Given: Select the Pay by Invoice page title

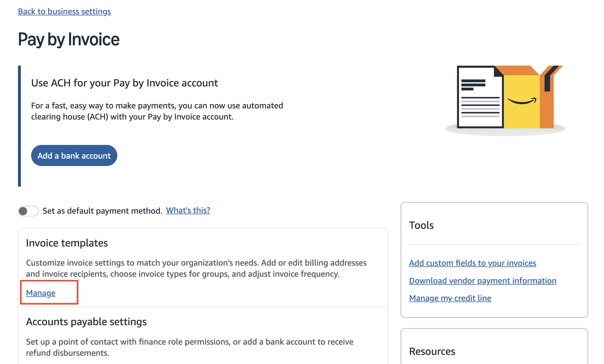Looking at the screenshot, I should pos(69,39).
